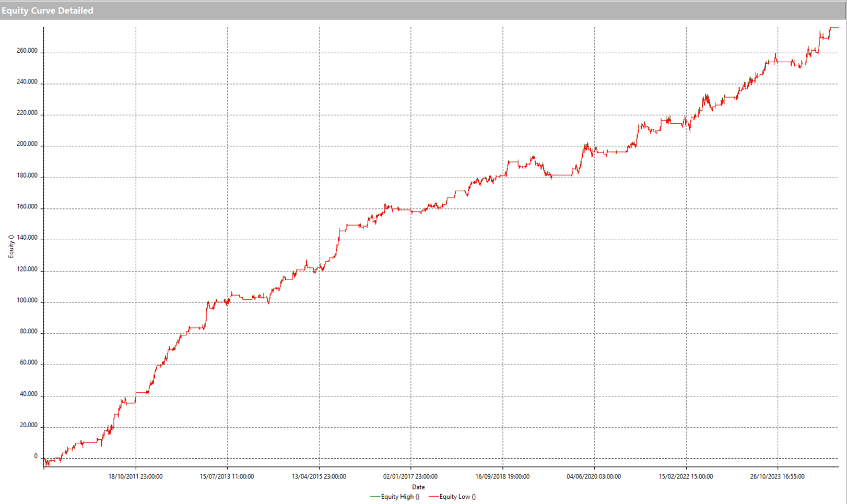Toggle the Equity High legend entry

(x=399, y=497)
